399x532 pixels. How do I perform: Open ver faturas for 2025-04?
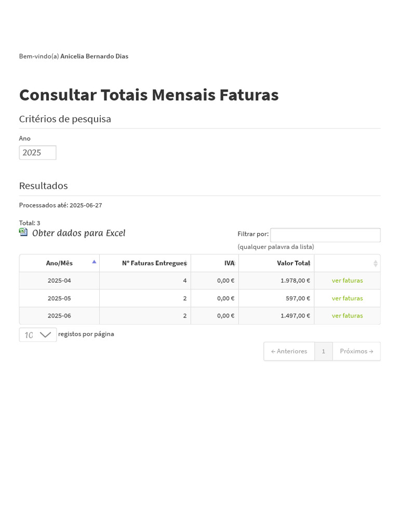click(x=347, y=281)
